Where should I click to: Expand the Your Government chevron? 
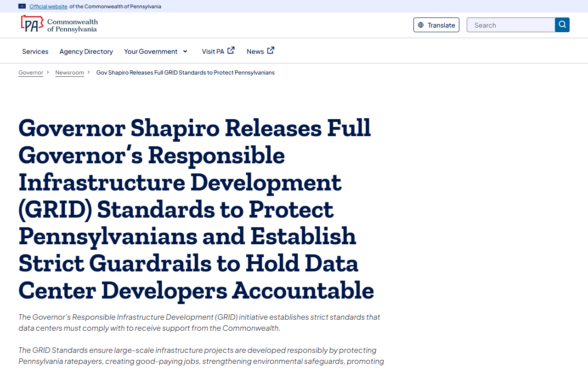point(185,51)
